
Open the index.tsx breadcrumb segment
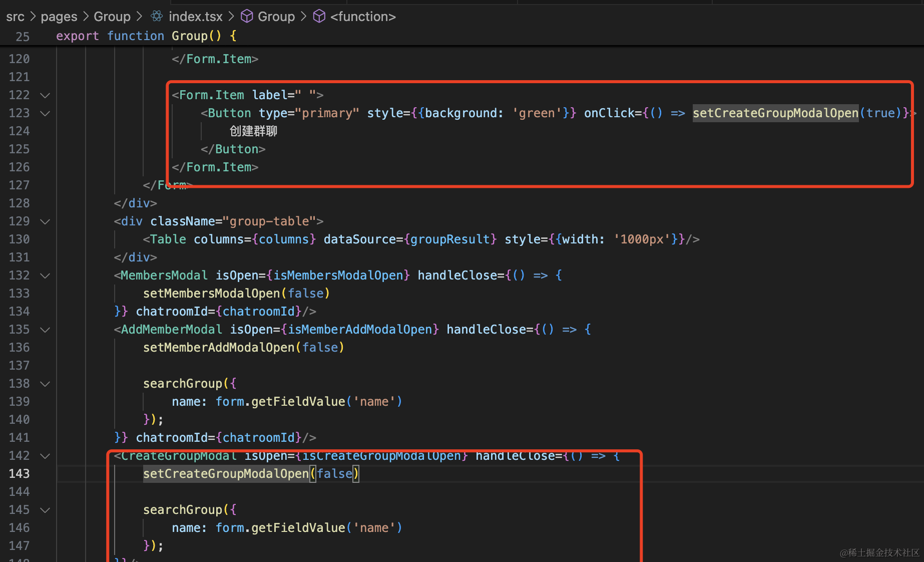pyautogui.click(x=196, y=17)
